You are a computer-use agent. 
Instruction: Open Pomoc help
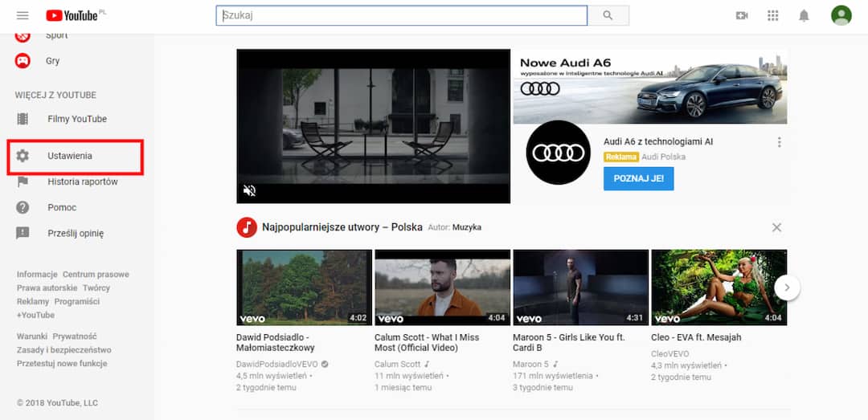point(62,207)
